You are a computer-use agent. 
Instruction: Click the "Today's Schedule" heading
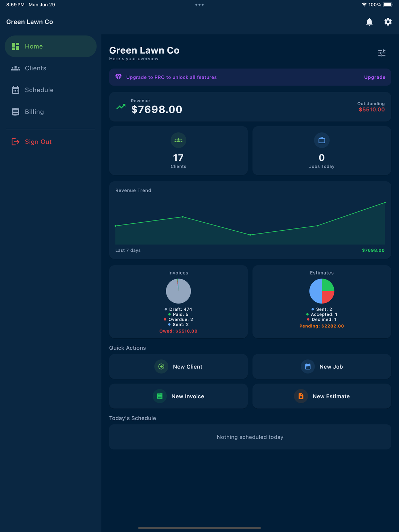click(133, 418)
